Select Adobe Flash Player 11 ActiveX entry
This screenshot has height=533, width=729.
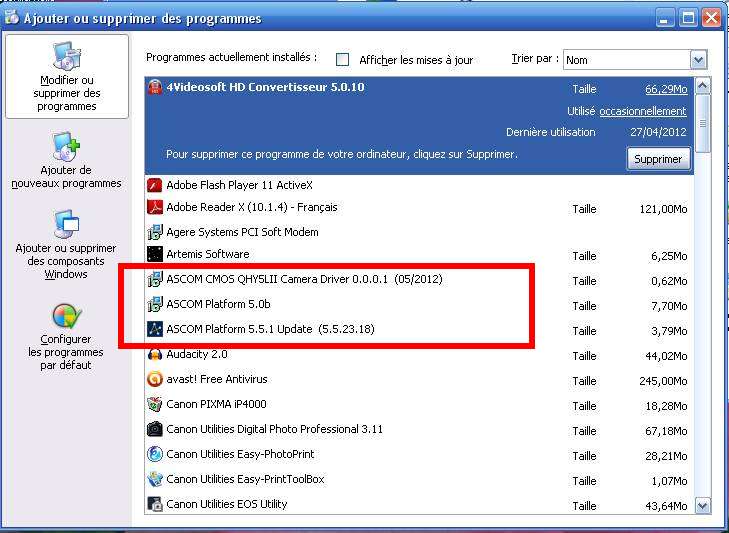419,185
